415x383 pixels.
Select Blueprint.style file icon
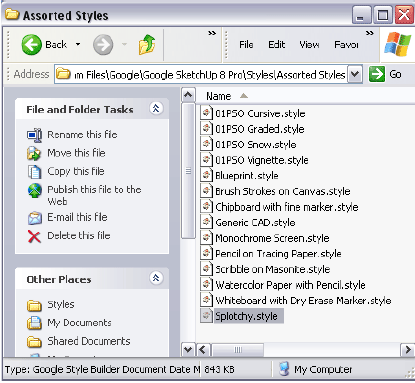pos(206,175)
